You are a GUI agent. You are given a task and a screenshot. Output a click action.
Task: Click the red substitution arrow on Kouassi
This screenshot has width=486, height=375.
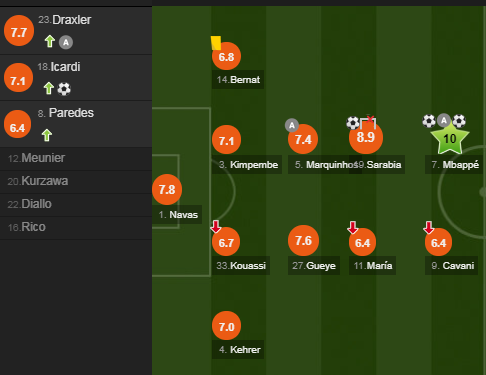(216, 227)
